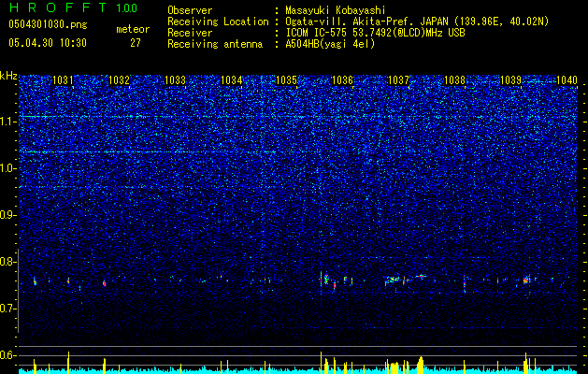Click the 1.0 frequency axis label

(x=7, y=168)
